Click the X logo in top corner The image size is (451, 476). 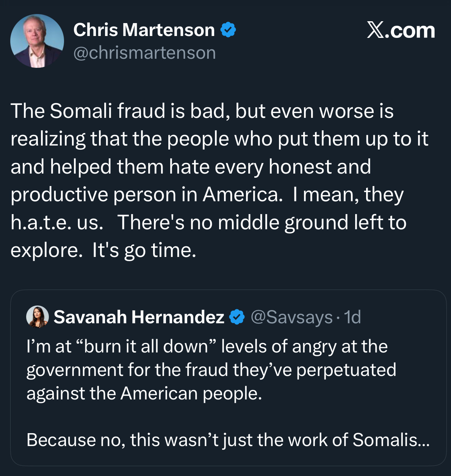click(375, 30)
